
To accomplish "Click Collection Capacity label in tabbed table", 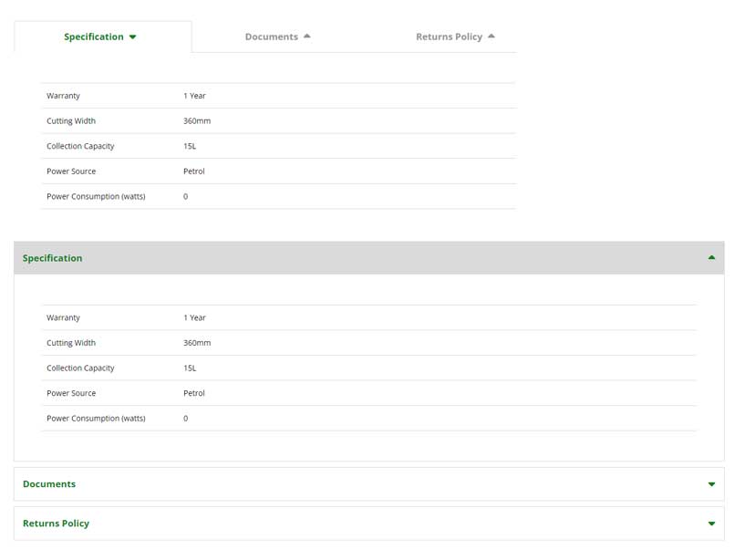I will [x=80, y=146].
